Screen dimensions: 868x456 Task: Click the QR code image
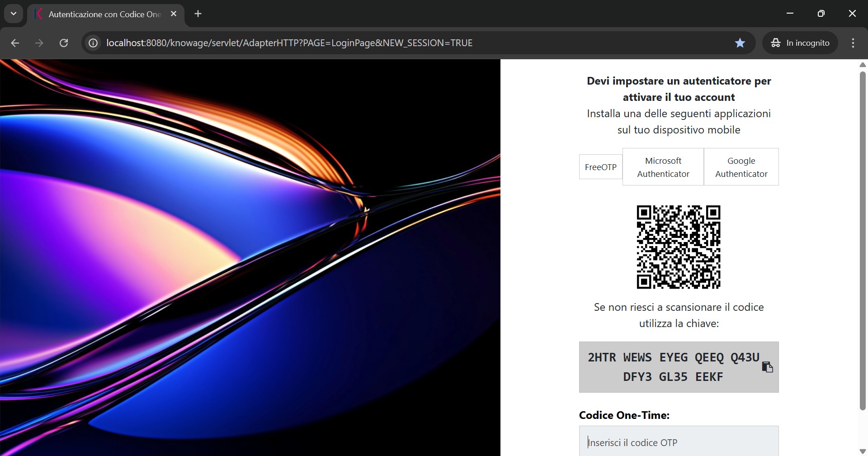click(x=679, y=247)
